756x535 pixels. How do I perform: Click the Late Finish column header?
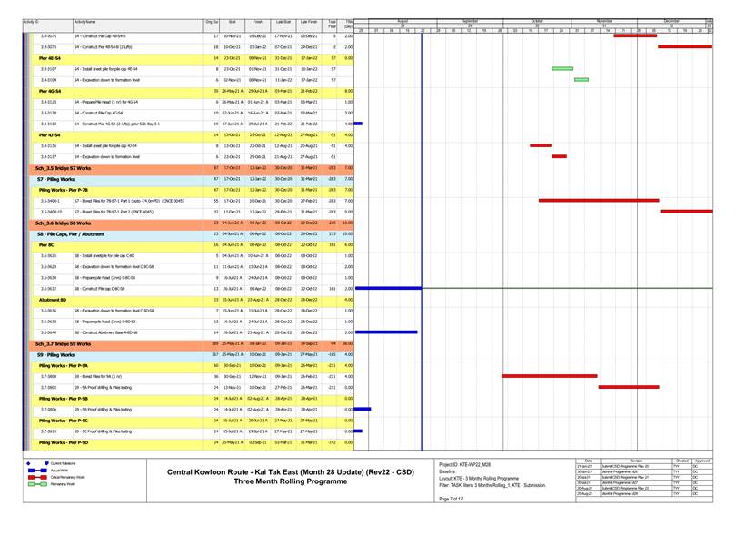pyautogui.click(x=309, y=21)
